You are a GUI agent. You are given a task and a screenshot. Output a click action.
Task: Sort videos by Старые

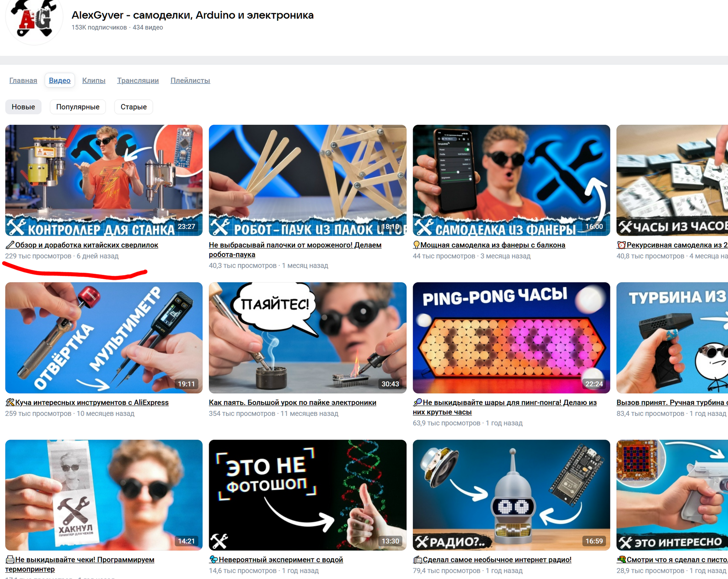pyautogui.click(x=133, y=107)
